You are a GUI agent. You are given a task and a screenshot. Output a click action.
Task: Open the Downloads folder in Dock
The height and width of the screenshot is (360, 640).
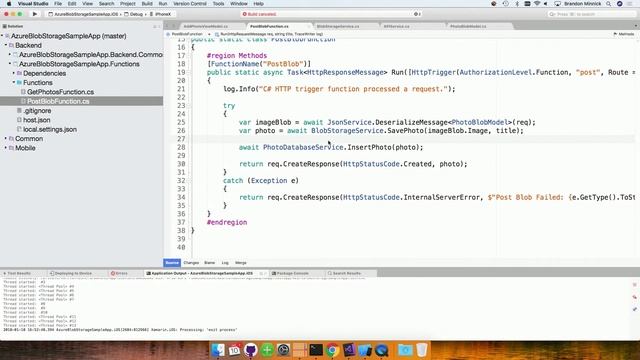pos(405,350)
